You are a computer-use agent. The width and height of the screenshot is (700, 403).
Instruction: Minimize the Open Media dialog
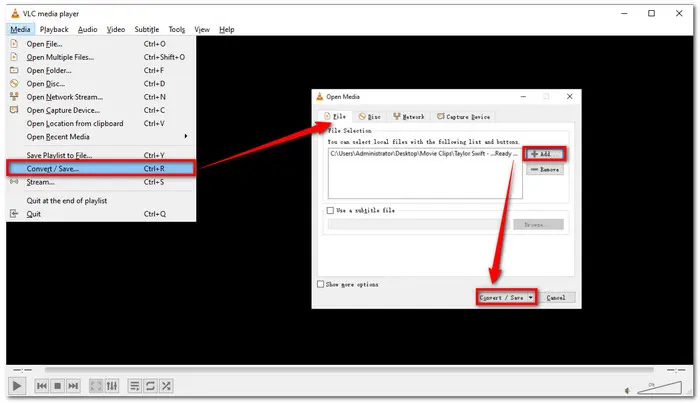[523, 96]
